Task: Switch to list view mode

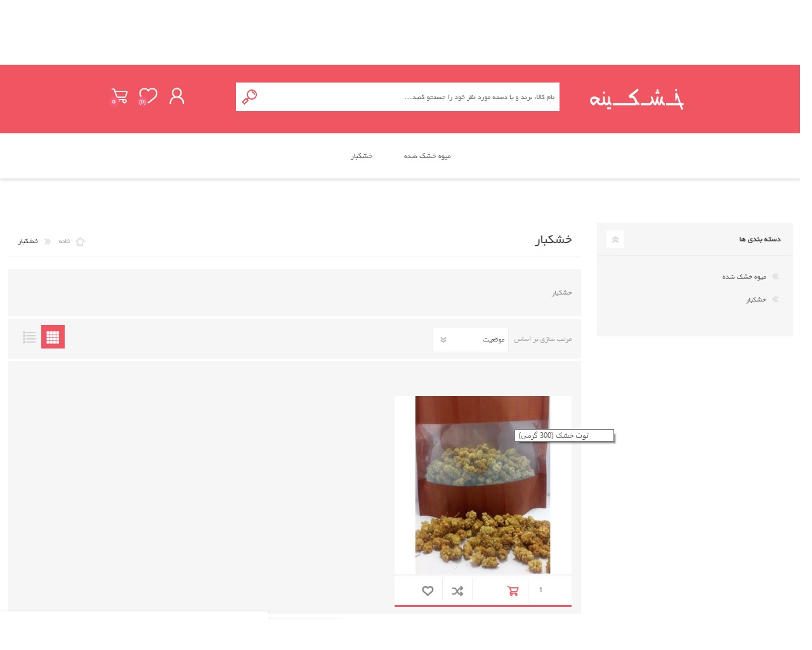Action: [x=29, y=337]
